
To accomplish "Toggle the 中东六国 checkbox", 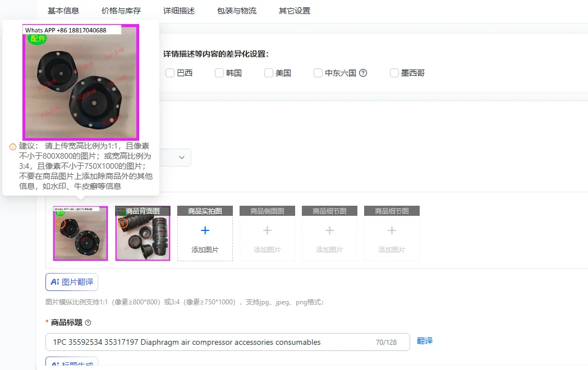I will pos(318,73).
